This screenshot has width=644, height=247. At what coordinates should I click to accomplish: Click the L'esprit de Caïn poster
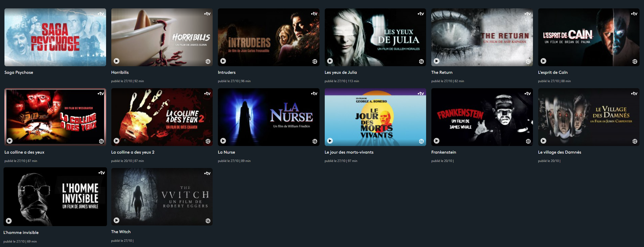pos(589,37)
